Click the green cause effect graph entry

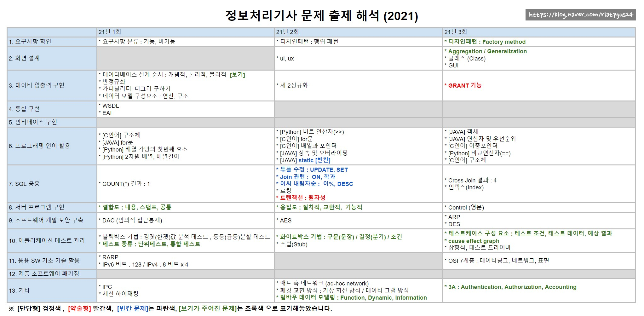pyautogui.click(x=474, y=241)
